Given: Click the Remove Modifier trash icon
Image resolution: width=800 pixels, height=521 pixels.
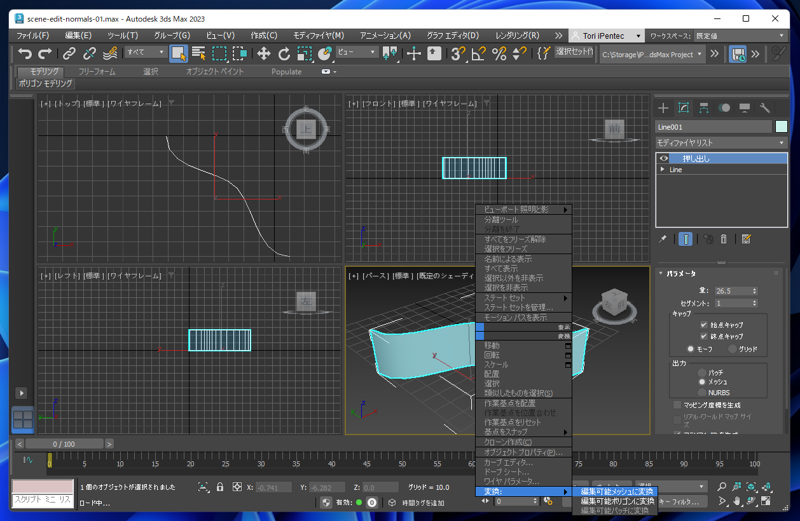Looking at the screenshot, I should pos(723,239).
